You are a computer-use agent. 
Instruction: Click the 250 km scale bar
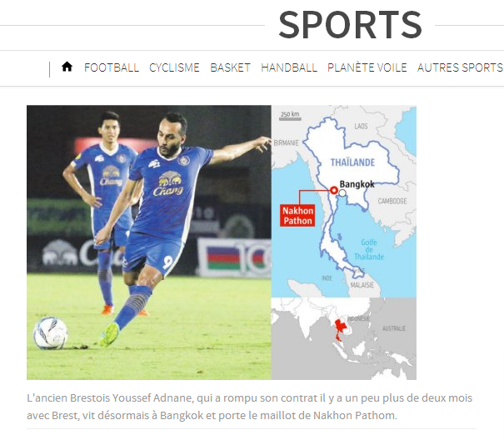(x=290, y=116)
